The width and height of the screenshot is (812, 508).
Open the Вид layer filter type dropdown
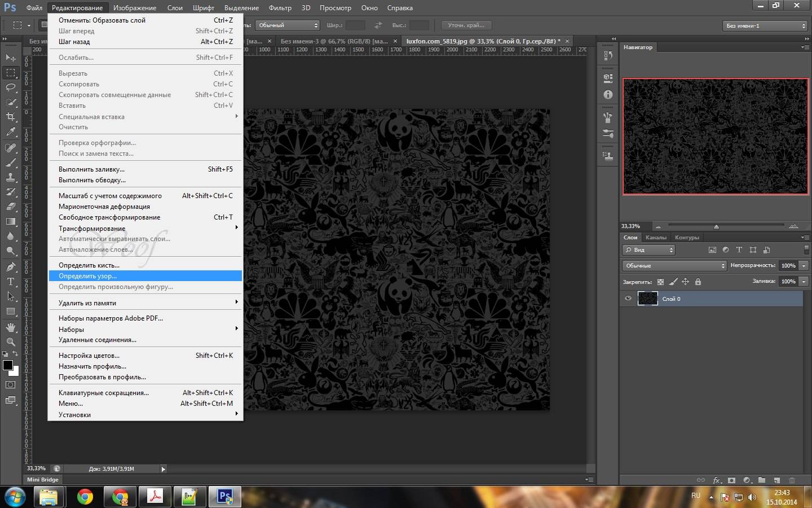pyautogui.click(x=648, y=249)
